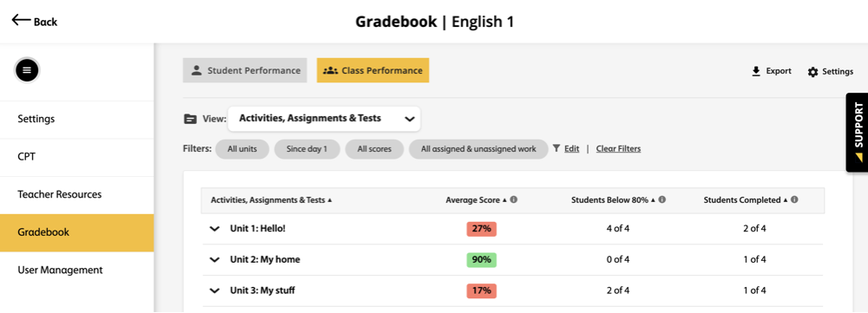Screen dimensions: 868x313
Task: Click the Clear Filters link
Action: tap(618, 149)
